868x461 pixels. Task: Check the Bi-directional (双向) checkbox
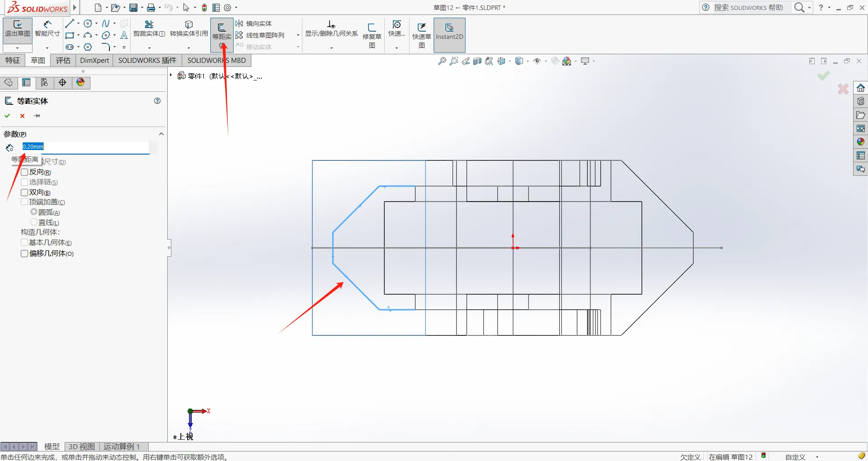(x=24, y=193)
